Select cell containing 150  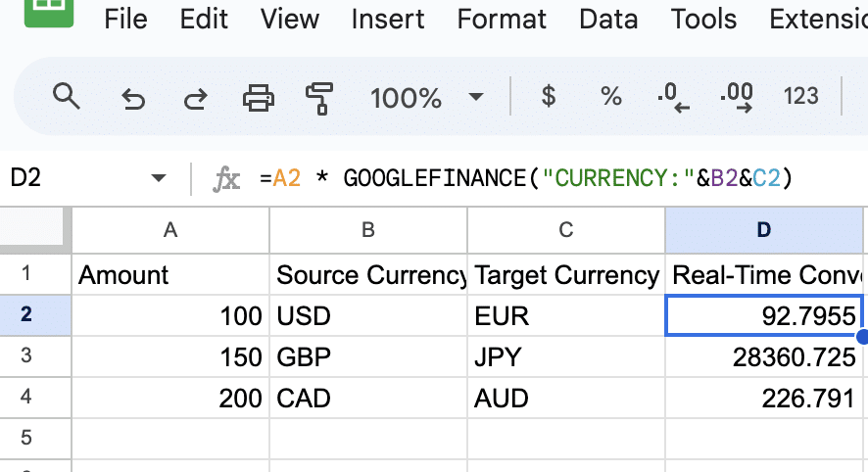point(170,356)
